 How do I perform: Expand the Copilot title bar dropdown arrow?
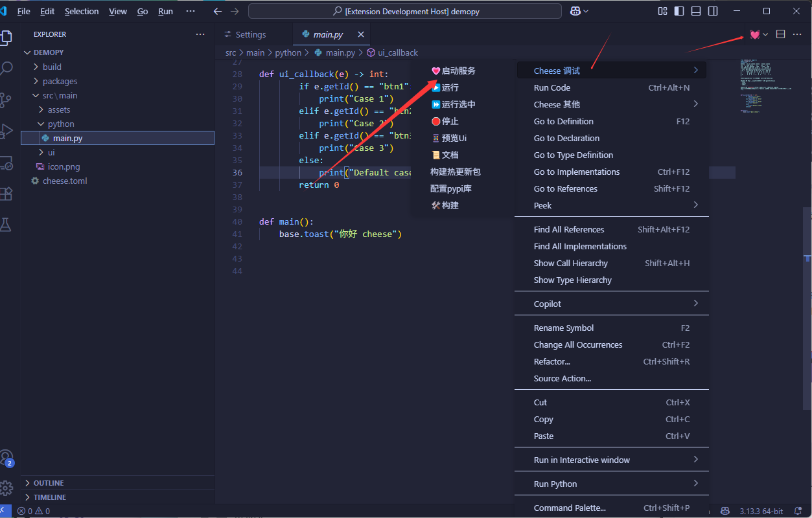[x=586, y=11]
